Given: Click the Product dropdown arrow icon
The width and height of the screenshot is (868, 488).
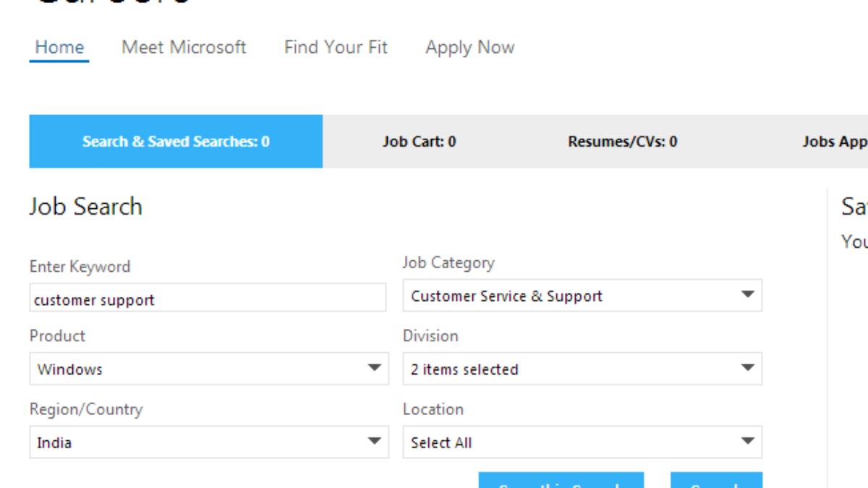Looking at the screenshot, I should pyautogui.click(x=375, y=368).
